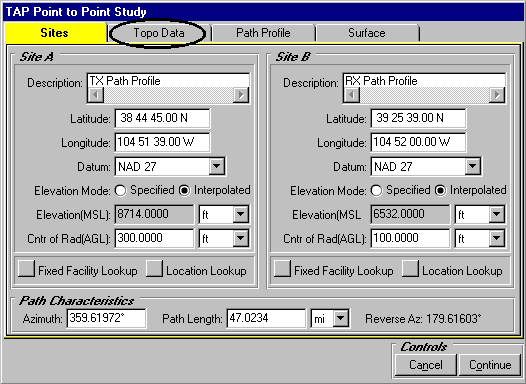Click Site A Latitude field

[162, 118]
